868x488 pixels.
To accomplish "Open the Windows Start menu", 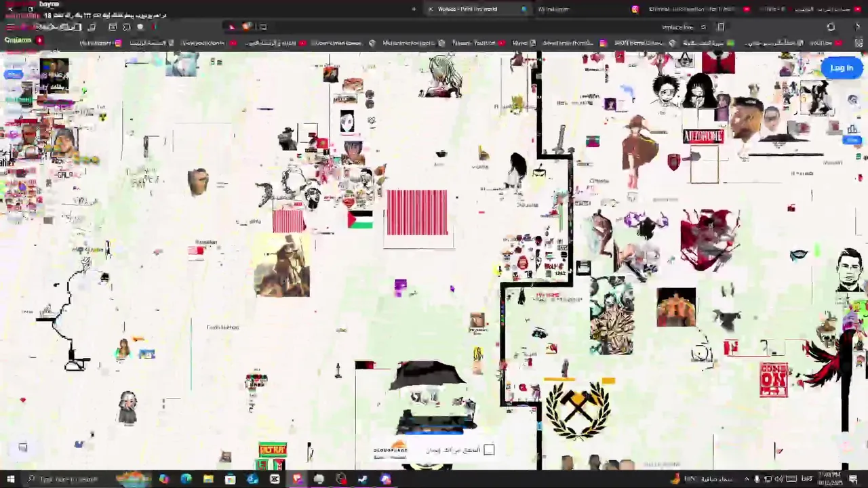I will 11,479.
